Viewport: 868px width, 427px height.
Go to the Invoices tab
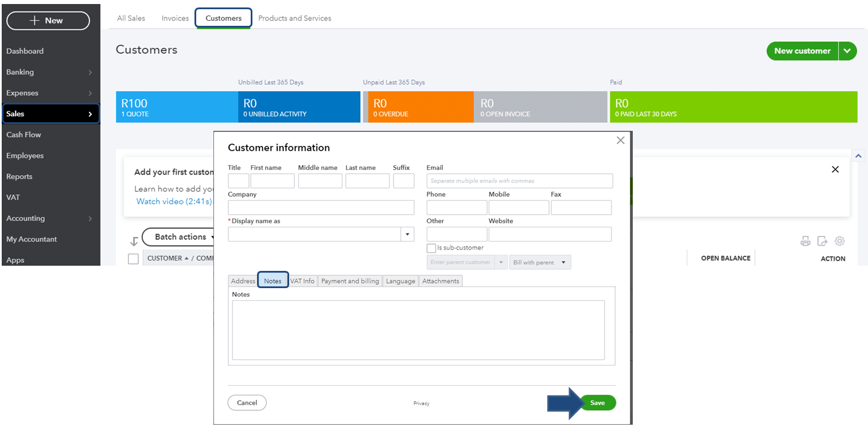(175, 18)
